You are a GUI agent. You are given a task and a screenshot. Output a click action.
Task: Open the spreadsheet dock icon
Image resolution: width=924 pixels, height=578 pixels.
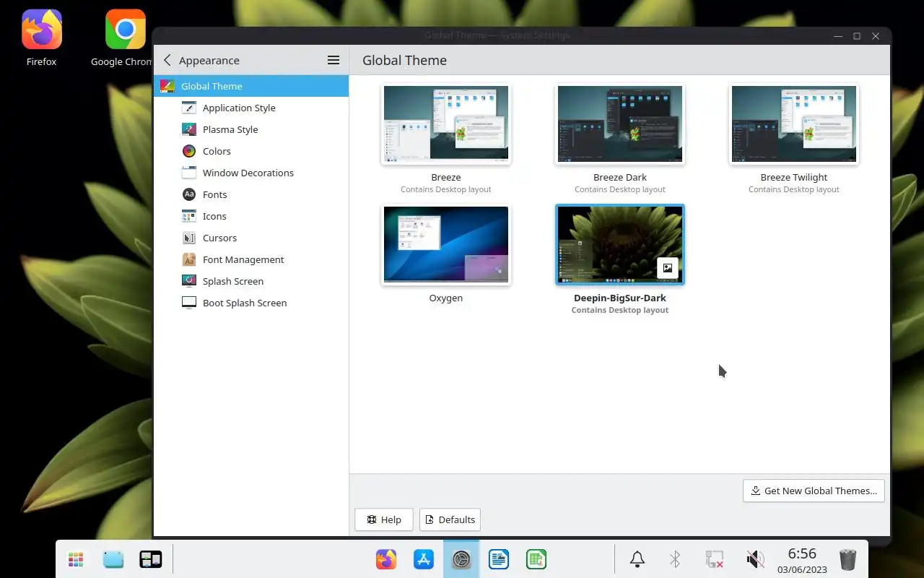click(x=536, y=559)
